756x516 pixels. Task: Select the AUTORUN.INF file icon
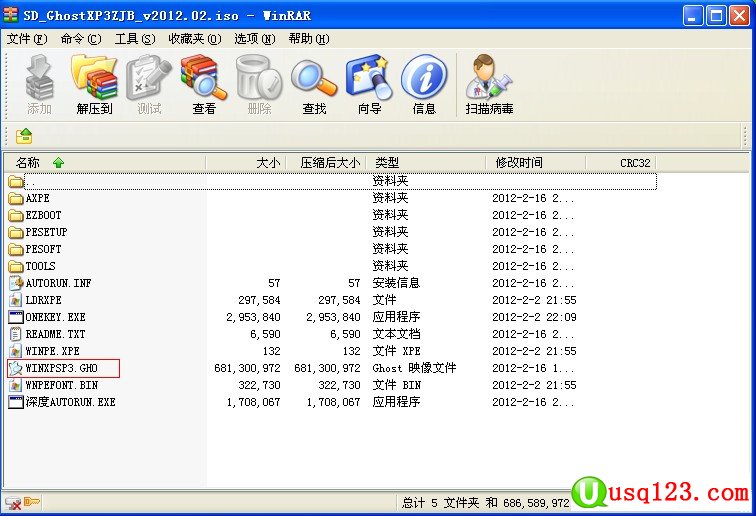pyautogui.click(x=16, y=283)
